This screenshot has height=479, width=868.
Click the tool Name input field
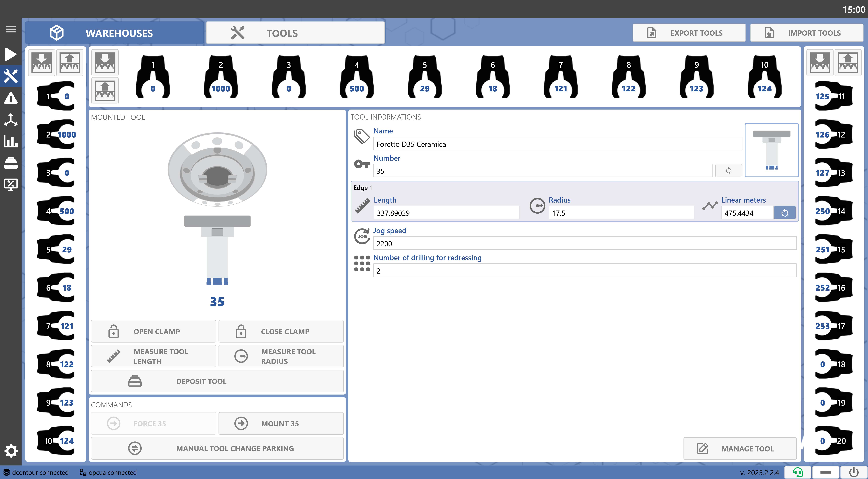(x=557, y=144)
